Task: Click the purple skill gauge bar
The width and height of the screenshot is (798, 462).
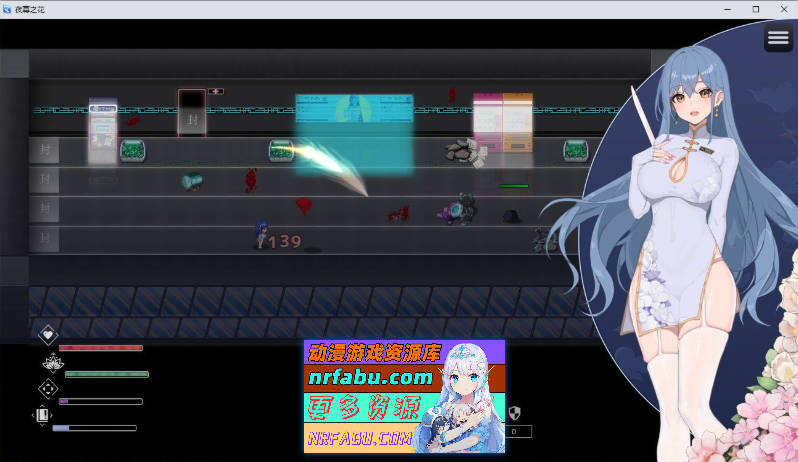Action: [100, 402]
